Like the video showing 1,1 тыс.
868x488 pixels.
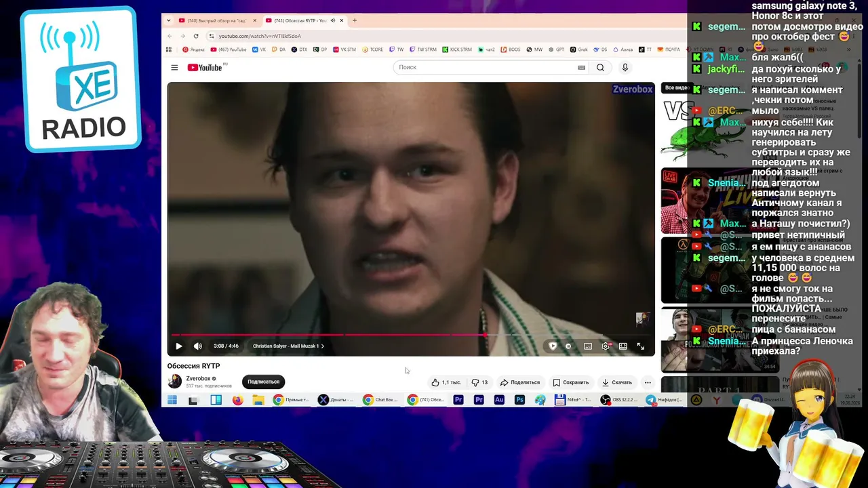(x=446, y=382)
